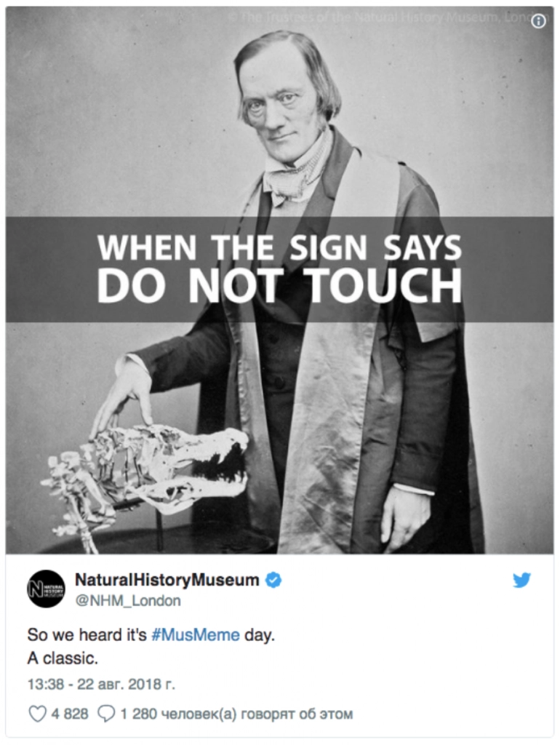Click the reply speech bubble icon
This screenshot has width=560, height=745.
coord(106,714)
